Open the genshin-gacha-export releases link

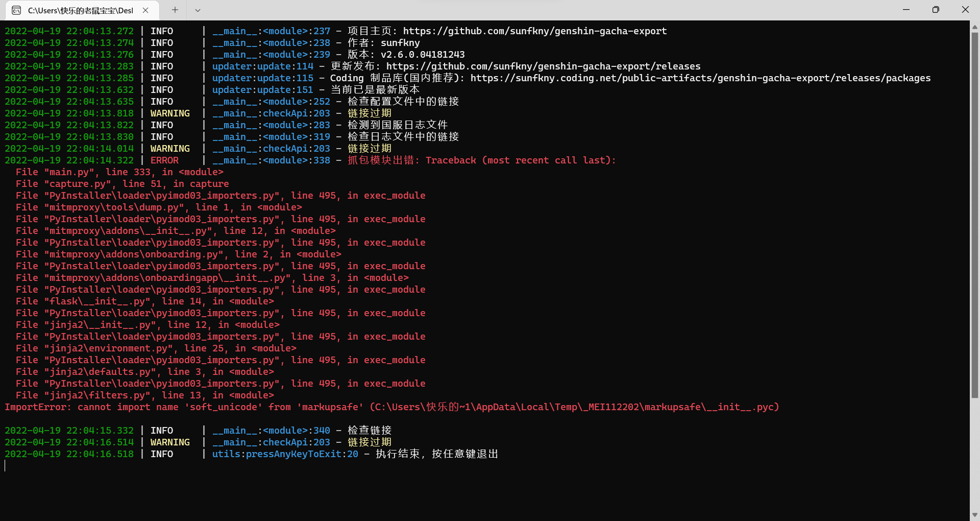pos(543,66)
